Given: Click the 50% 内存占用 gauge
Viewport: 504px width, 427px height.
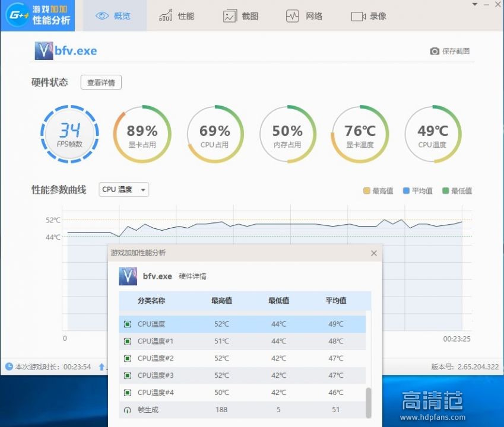Looking at the screenshot, I should [287, 134].
